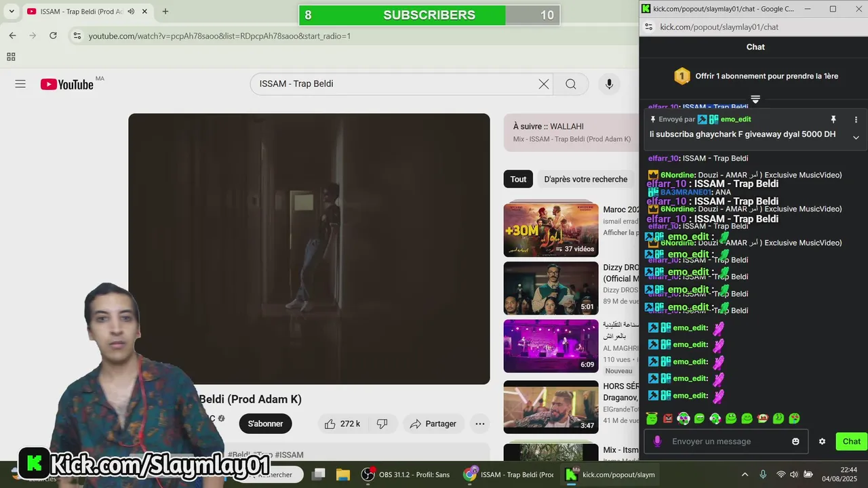
Task: Share the video via Partager
Action: [433, 424]
